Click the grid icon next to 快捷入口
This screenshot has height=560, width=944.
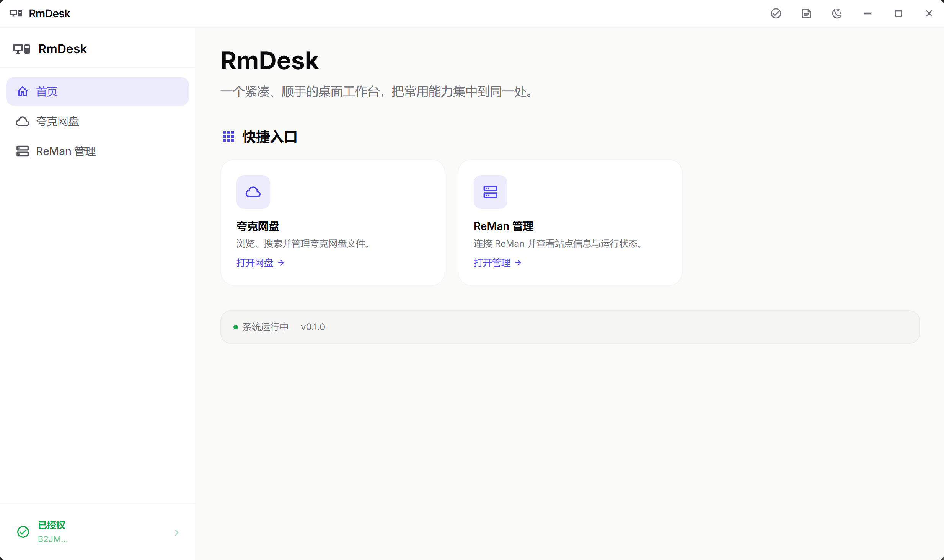click(x=228, y=137)
